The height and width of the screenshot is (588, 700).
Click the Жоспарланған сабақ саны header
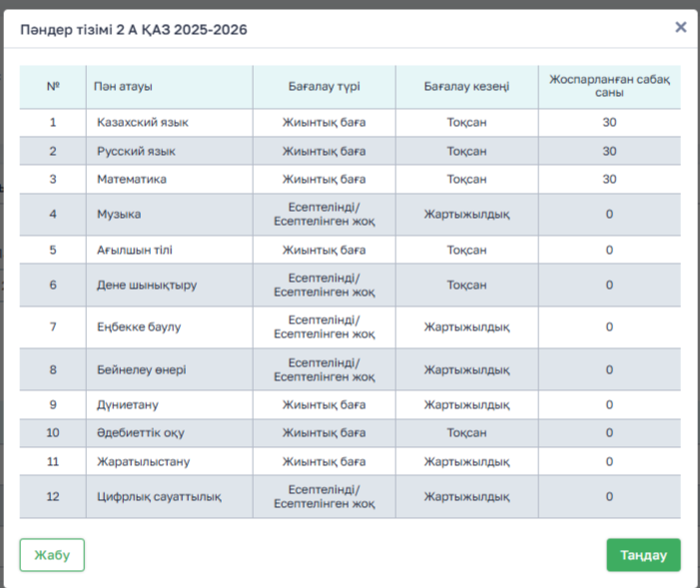pos(609,87)
